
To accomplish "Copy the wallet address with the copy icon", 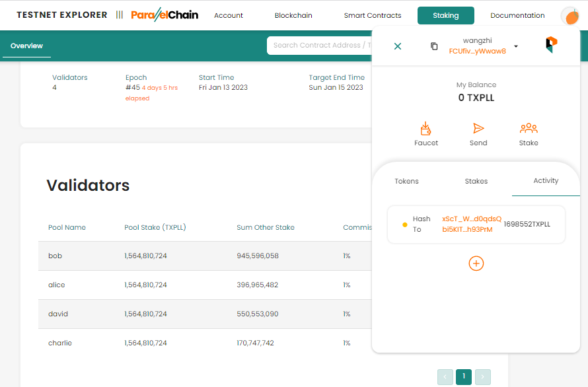I will coord(434,46).
